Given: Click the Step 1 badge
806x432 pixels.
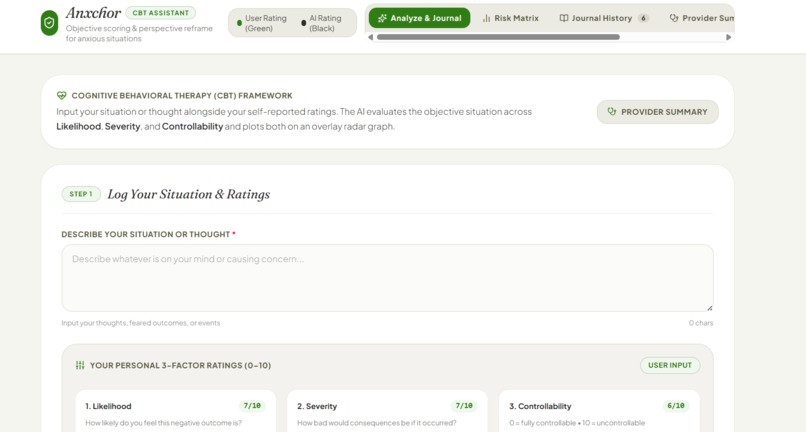Looking at the screenshot, I should pyautogui.click(x=81, y=194).
